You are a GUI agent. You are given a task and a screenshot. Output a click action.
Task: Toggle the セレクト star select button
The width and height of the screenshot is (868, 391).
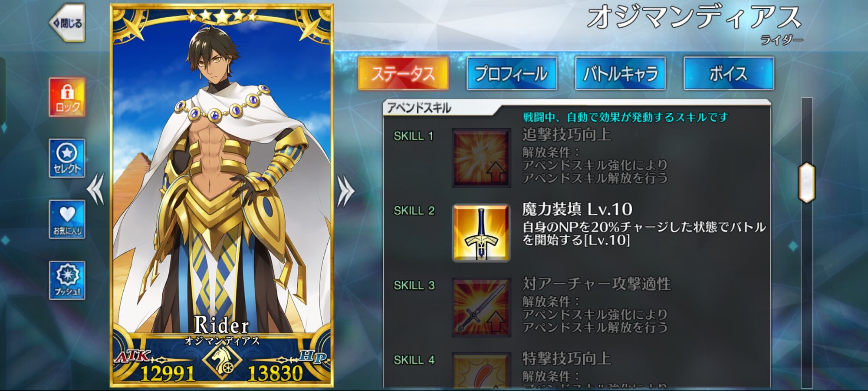click(67, 158)
